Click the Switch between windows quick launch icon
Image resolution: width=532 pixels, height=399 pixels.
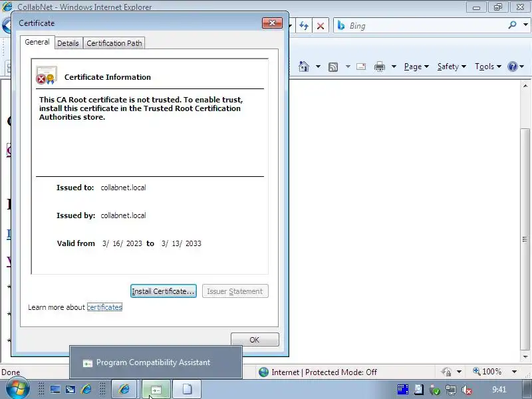coord(70,389)
